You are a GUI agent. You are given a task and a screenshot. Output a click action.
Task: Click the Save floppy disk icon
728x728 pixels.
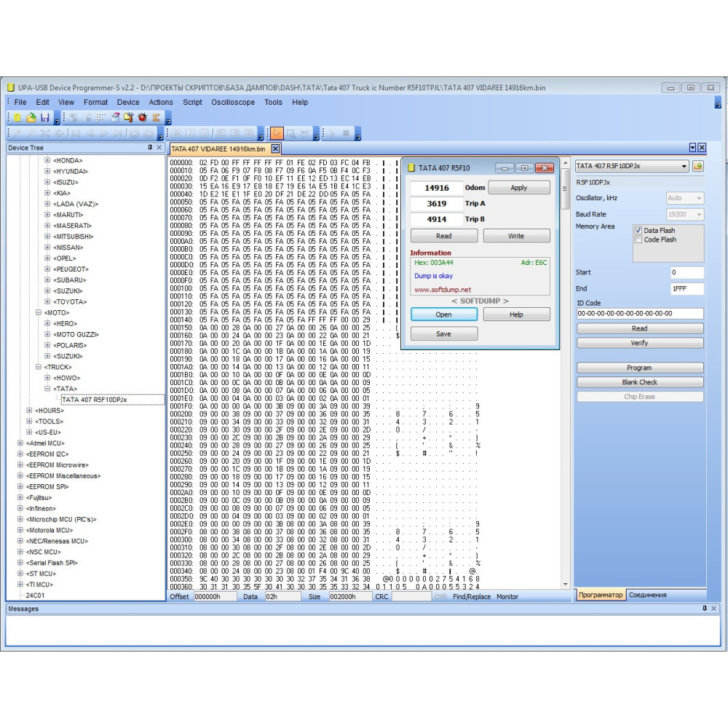[45, 117]
